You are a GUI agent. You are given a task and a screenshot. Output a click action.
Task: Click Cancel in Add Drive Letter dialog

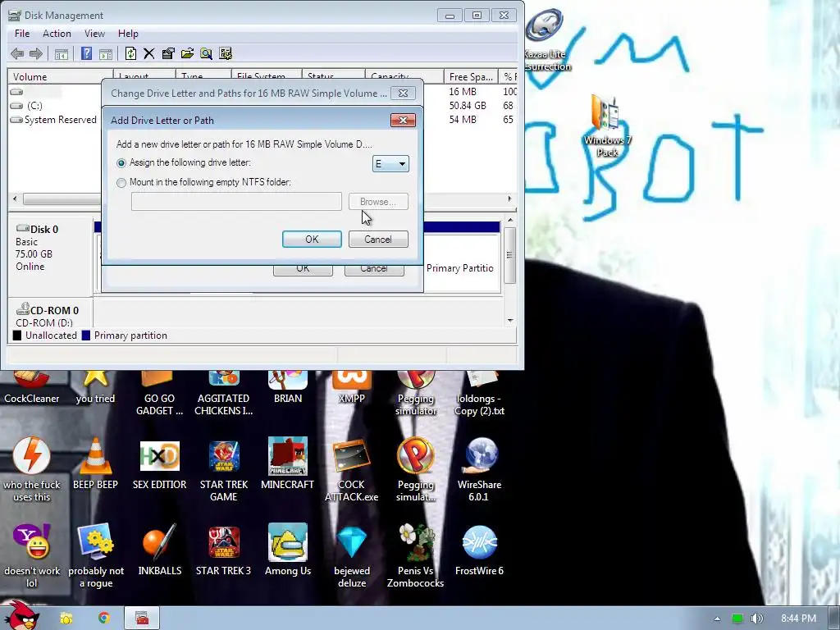click(x=378, y=240)
